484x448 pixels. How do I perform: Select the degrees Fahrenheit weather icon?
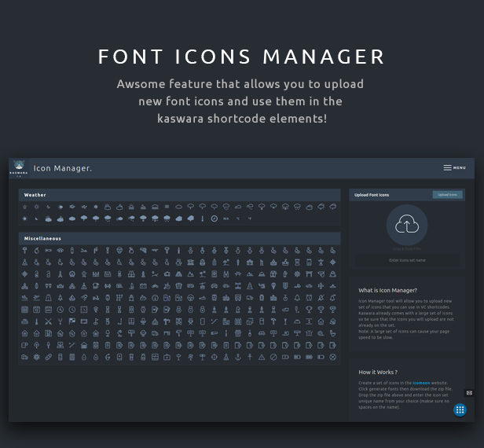tap(250, 218)
